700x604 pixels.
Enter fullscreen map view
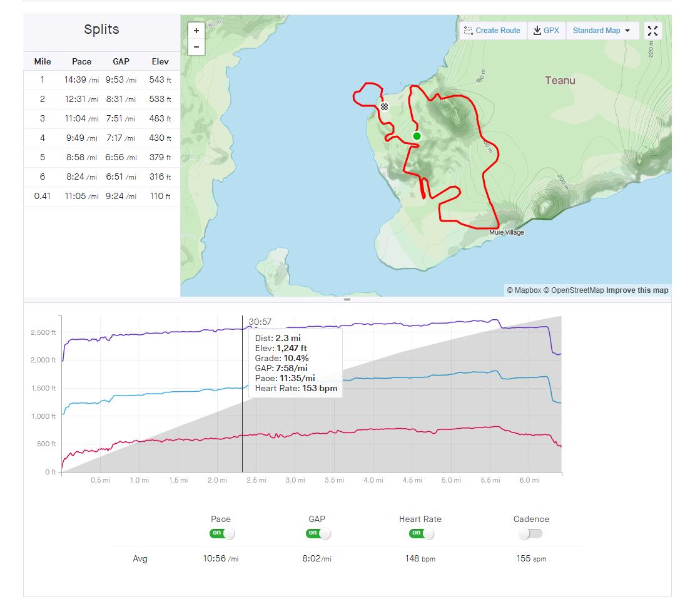coord(652,31)
